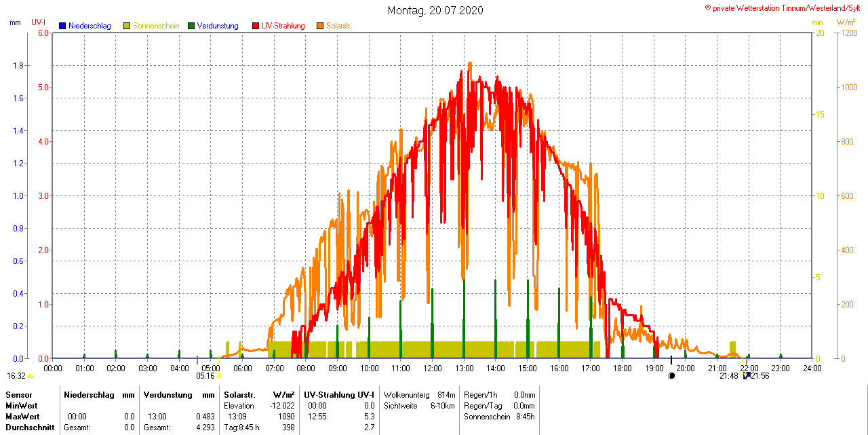Click the 'UV-Strahlung' legend label at top
The image size is (868, 435).
click(x=283, y=26)
